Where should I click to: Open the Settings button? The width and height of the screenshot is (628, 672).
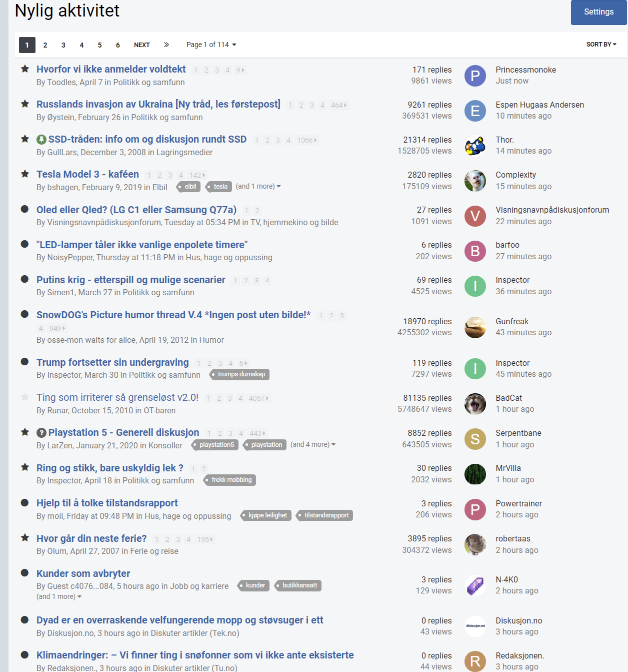599,12
